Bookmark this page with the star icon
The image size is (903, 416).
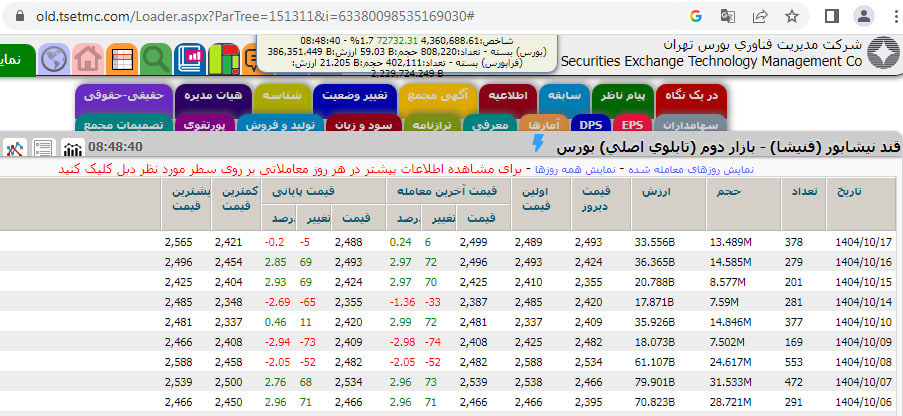(x=792, y=16)
